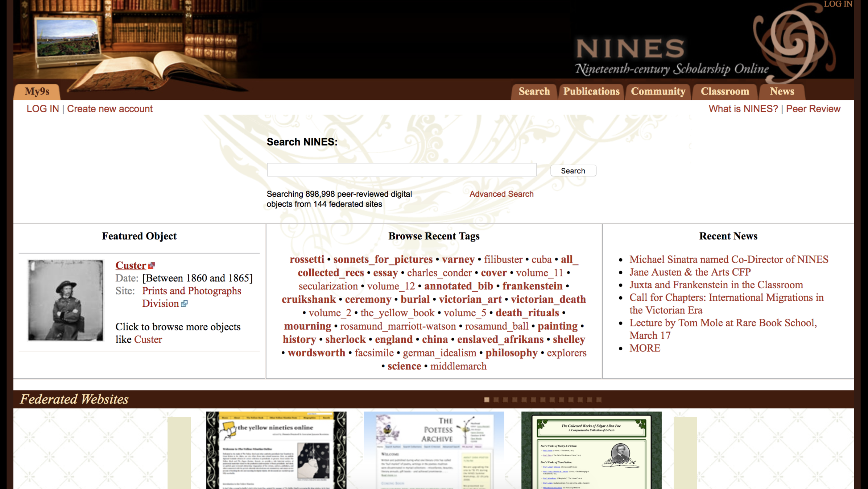The width and height of the screenshot is (868, 489).
Task: Browse the frankenstein tag
Action: click(x=532, y=286)
